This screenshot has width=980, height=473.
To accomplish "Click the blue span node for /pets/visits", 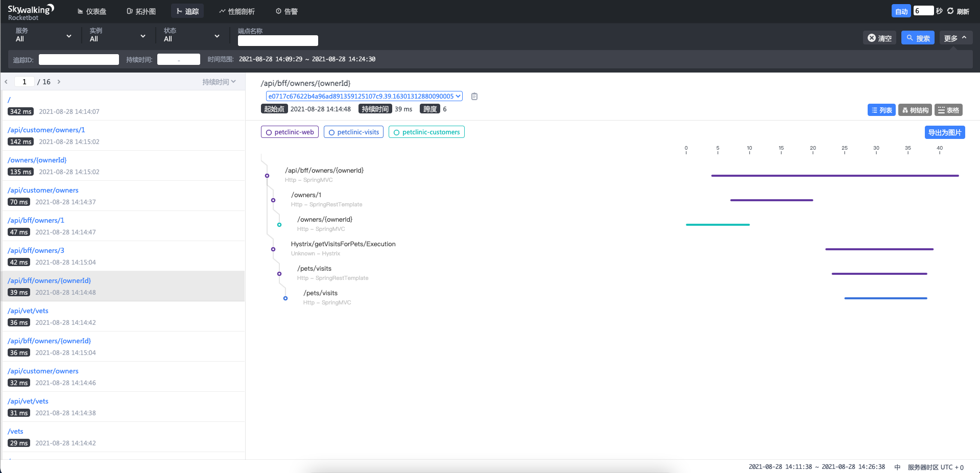I will (x=285, y=298).
